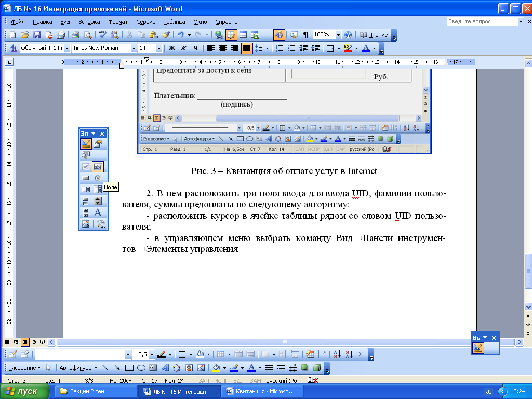Create a new blank document
The height and width of the screenshot is (399, 532).
12,35
